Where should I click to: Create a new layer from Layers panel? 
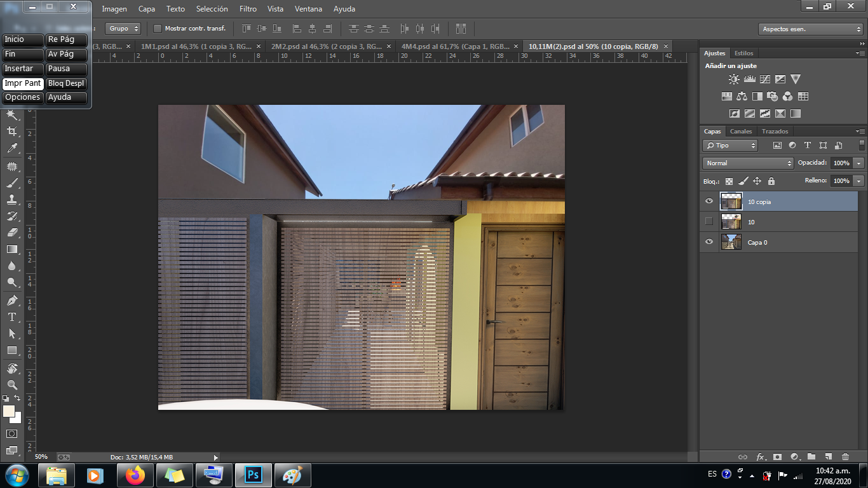(x=828, y=457)
